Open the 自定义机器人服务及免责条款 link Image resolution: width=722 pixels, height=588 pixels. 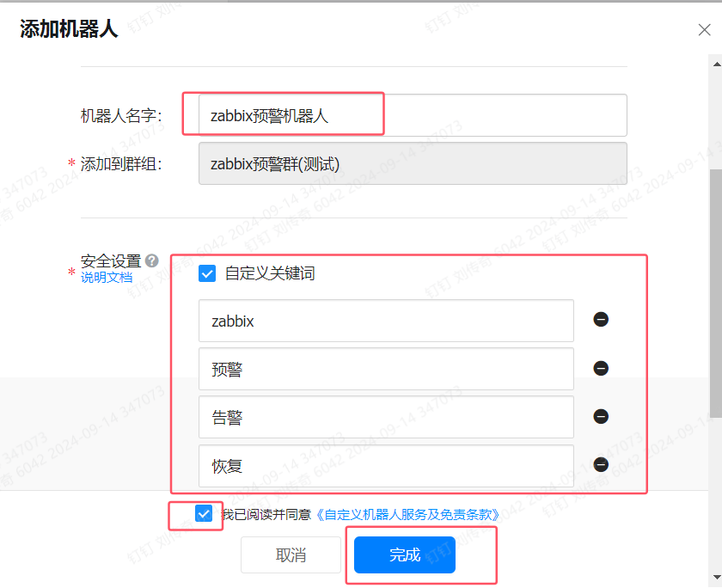click(407, 514)
